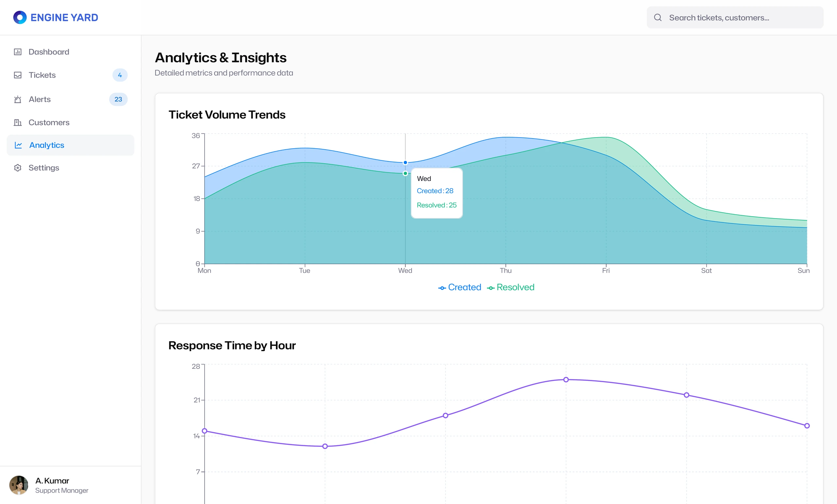Screen dimensions: 837x504
Task: Click the Settings gear icon
Action: pyautogui.click(x=18, y=168)
